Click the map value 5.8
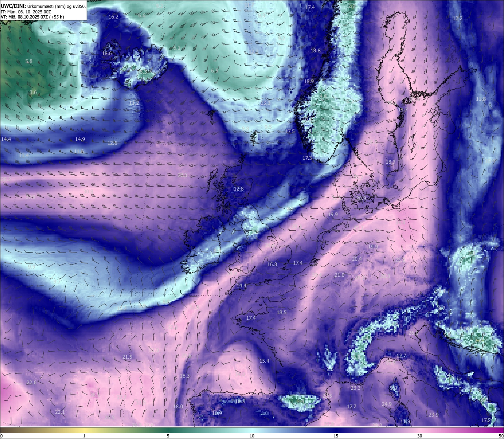The height and width of the screenshot is (439, 504). 29,61
